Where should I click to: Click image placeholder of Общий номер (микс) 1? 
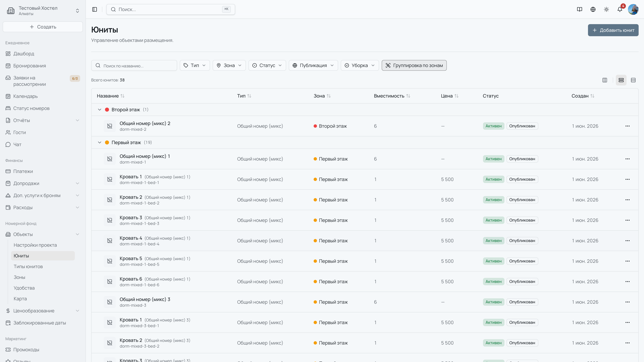110,159
